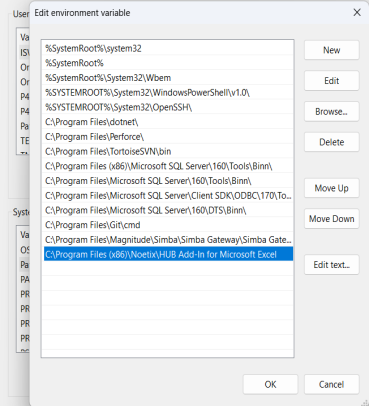Open Edit text... mode
This screenshot has width=369, height=406.
click(332, 265)
